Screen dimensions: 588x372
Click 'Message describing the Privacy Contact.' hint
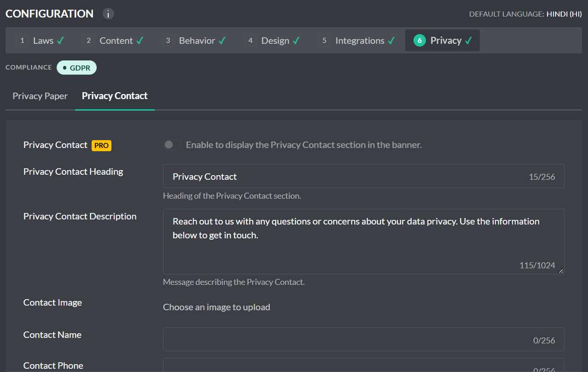pyautogui.click(x=234, y=282)
